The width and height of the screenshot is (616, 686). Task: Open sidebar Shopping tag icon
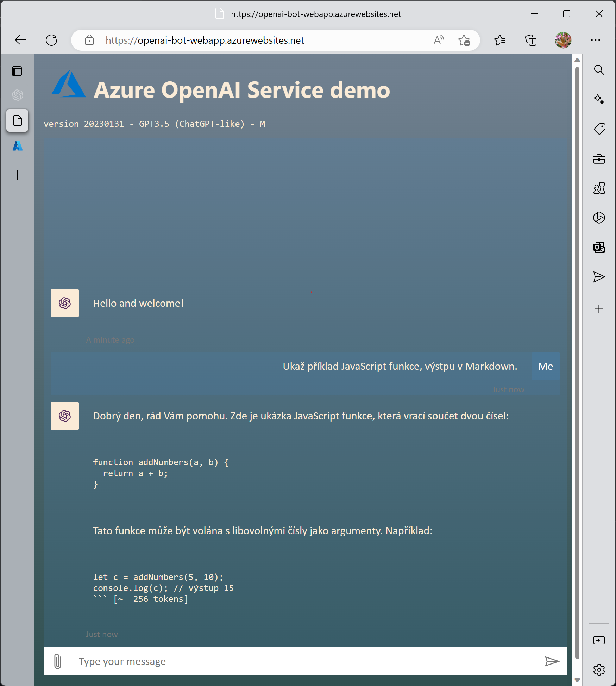(x=599, y=129)
